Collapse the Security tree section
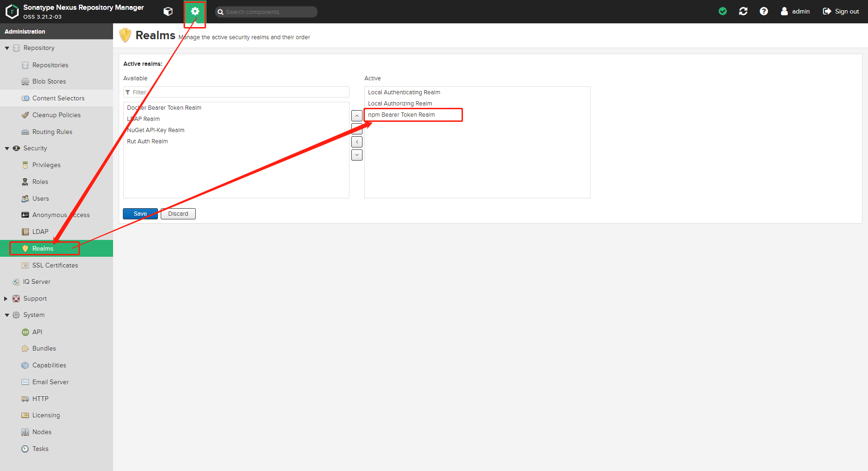Image resolution: width=868 pixels, height=471 pixels. pyautogui.click(x=7, y=148)
